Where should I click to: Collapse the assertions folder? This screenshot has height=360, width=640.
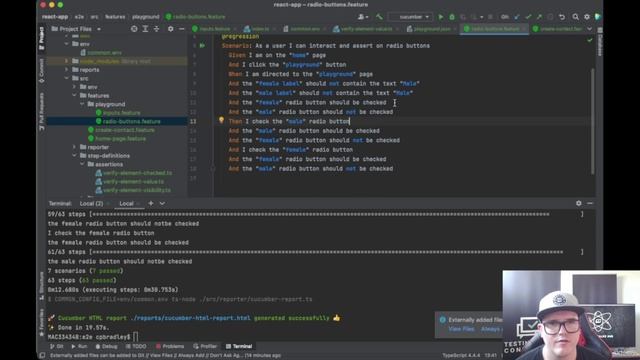tap(82, 164)
